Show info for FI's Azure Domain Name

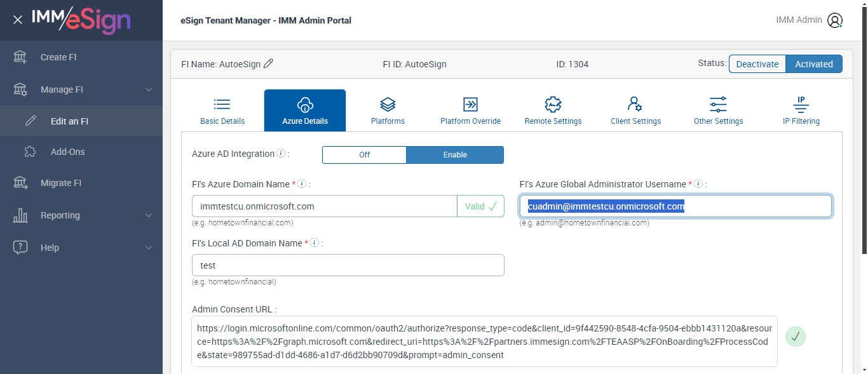coord(302,184)
